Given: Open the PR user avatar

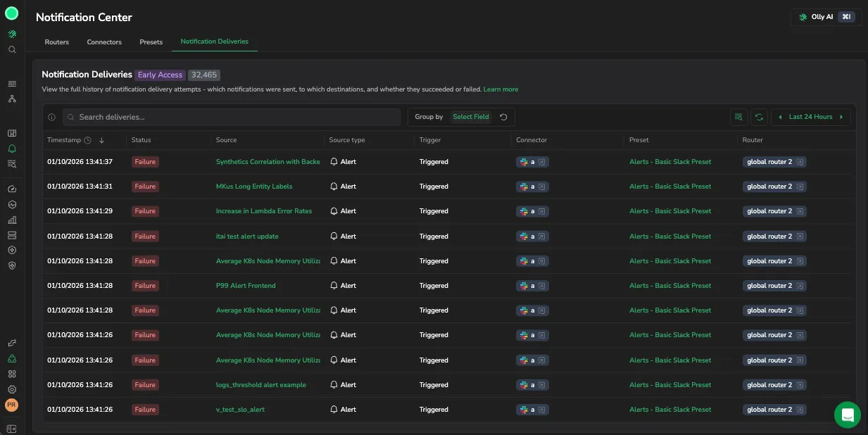Looking at the screenshot, I should 12,405.
